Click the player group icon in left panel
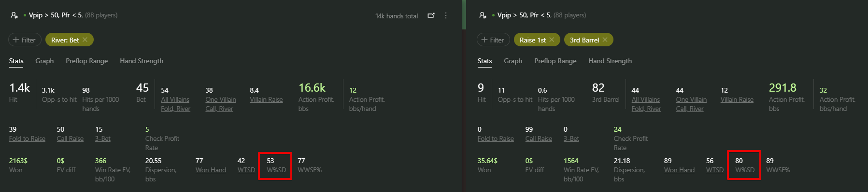 (x=14, y=15)
